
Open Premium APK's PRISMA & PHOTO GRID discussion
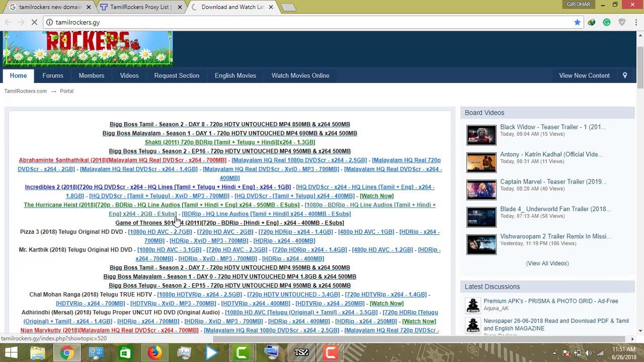pos(550,301)
